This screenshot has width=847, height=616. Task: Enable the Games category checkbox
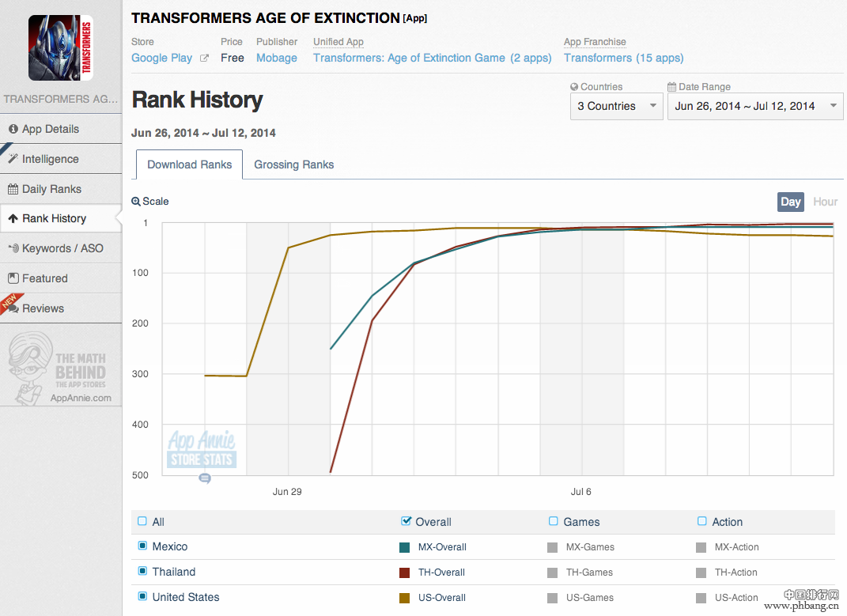point(554,521)
